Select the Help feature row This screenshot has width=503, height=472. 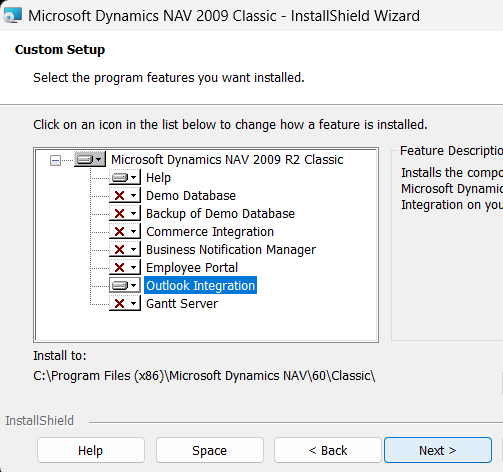(x=158, y=178)
